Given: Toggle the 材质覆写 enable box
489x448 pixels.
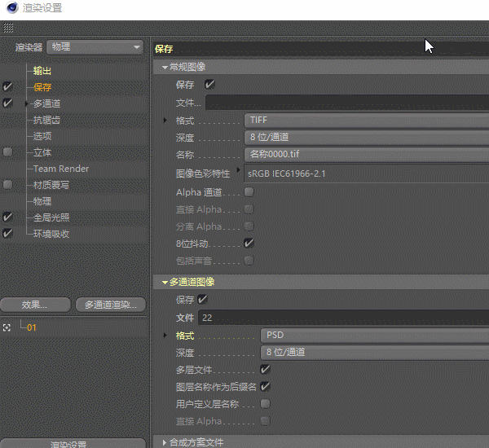Looking at the screenshot, I should 7,185.
